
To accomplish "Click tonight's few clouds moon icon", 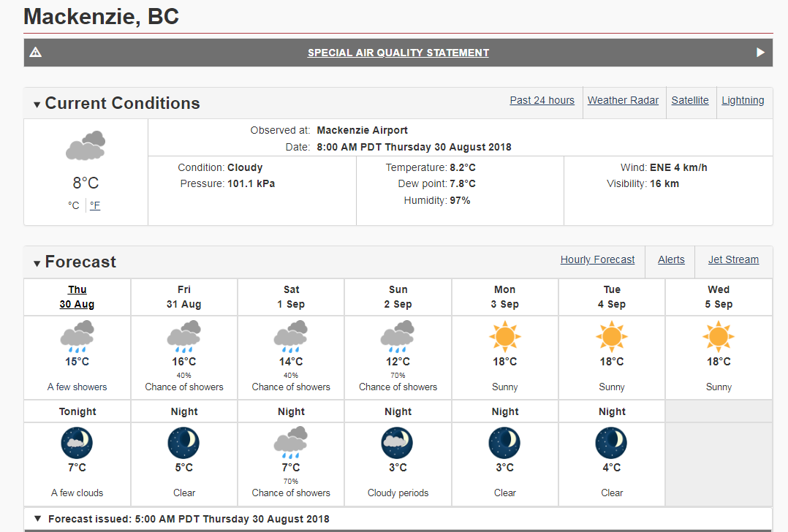I will pos(77,443).
